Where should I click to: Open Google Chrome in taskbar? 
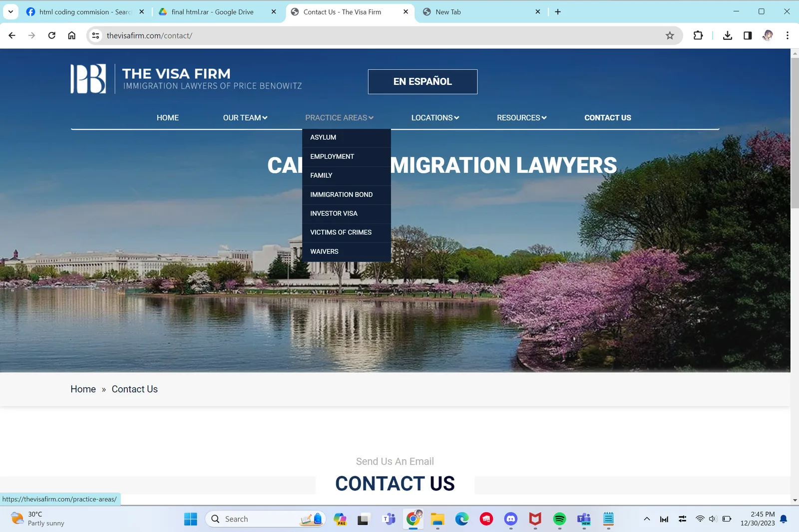[x=413, y=519]
